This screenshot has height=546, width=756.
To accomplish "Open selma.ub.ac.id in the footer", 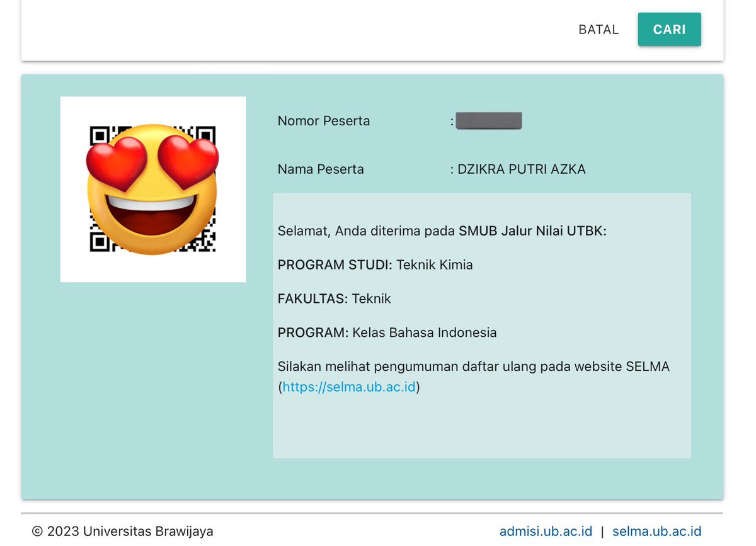I will pyautogui.click(x=656, y=532).
